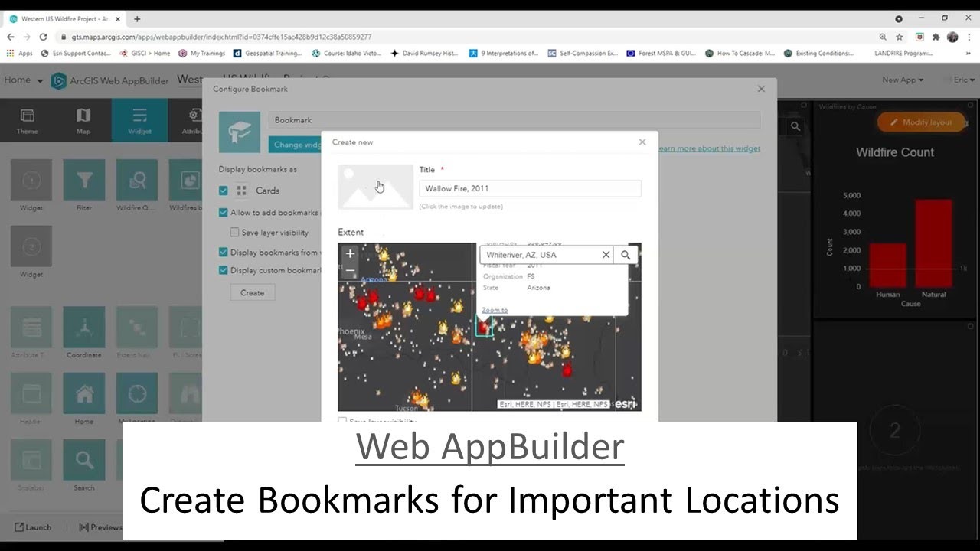980x551 pixels.
Task: Select the Search widget icon
Action: (x=84, y=460)
